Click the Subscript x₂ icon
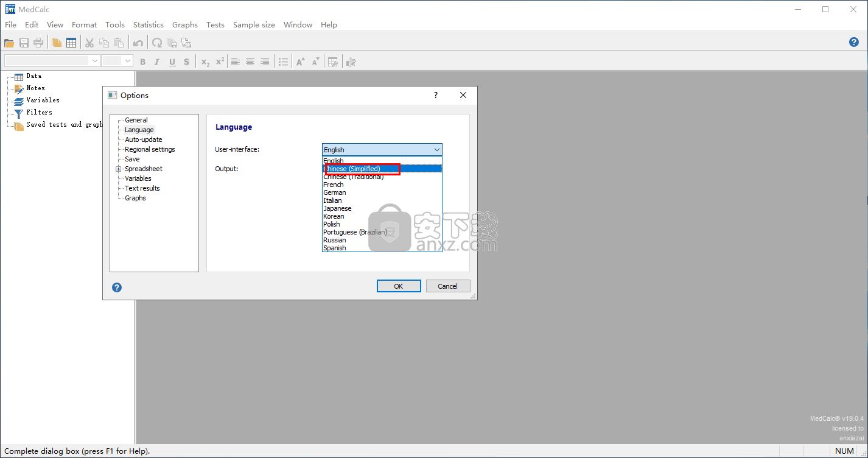868x458 pixels. 206,62
